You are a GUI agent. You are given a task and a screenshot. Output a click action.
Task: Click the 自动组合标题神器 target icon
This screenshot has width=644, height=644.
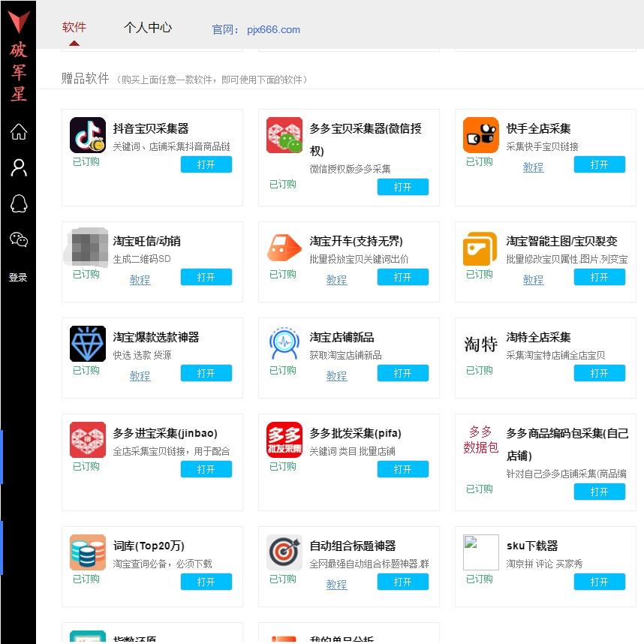click(x=284, y=552)
